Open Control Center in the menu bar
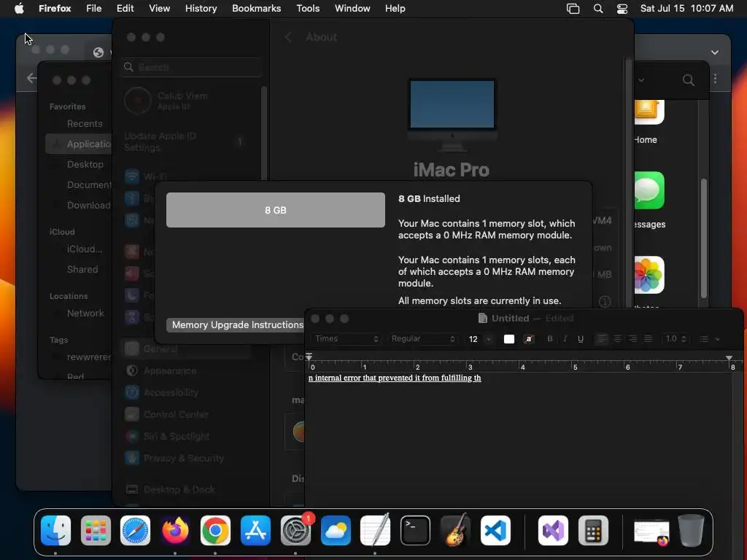 (x=622, y=9)
